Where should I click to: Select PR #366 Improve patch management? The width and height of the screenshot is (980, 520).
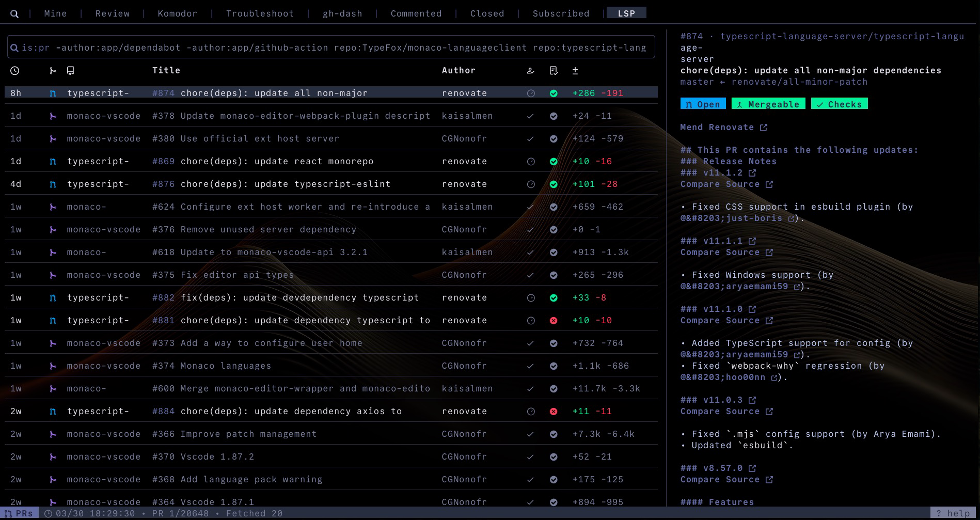pyautogui.click(x=331, y=434)
